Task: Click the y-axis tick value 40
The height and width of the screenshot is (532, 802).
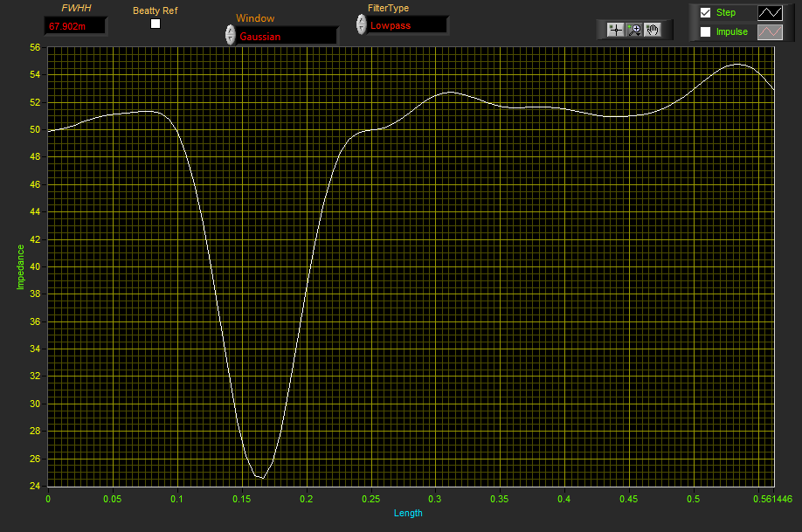Action: coord(35,266)
